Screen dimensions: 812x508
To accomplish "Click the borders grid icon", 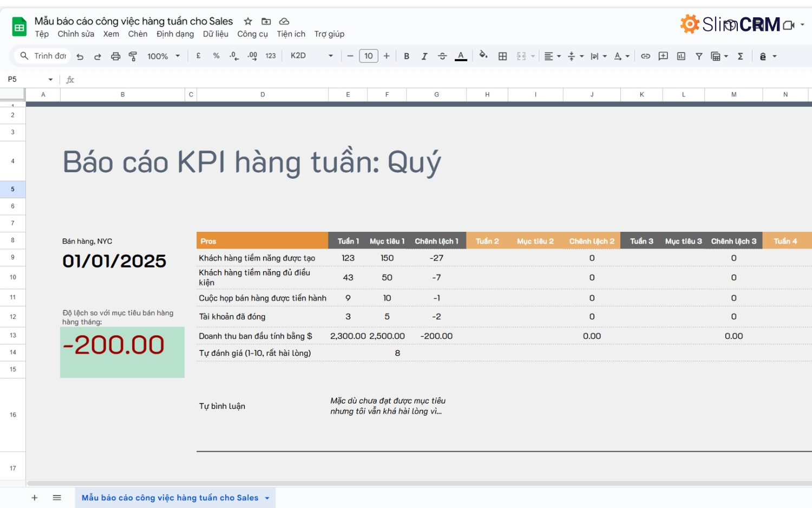I will click(502, 56).
